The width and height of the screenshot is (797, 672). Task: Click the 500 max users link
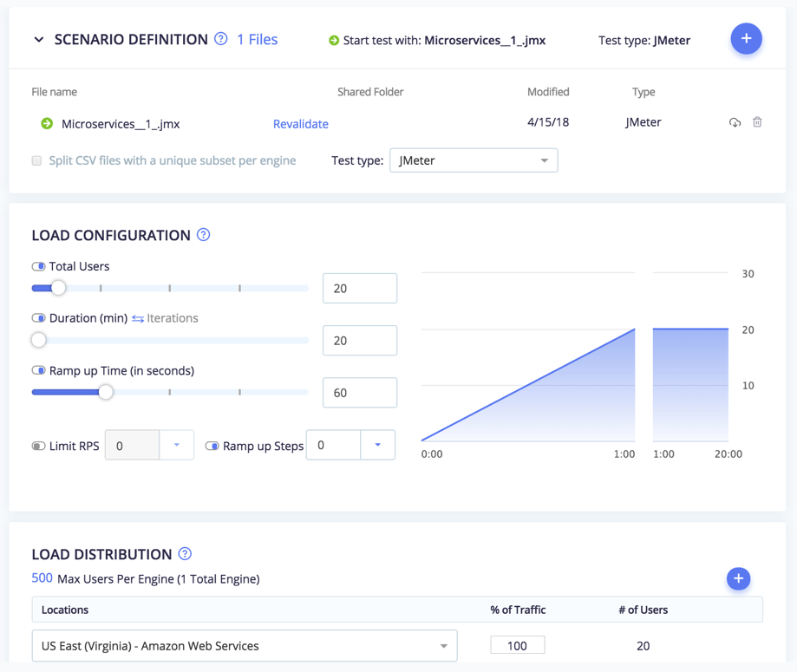42,578
